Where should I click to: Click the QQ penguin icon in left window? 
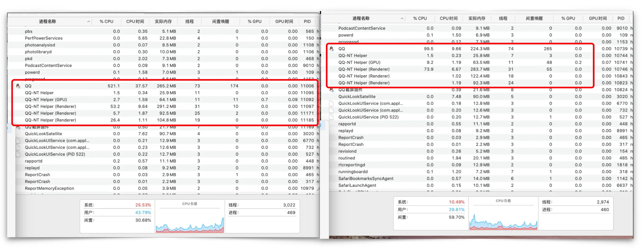point(18,86)
